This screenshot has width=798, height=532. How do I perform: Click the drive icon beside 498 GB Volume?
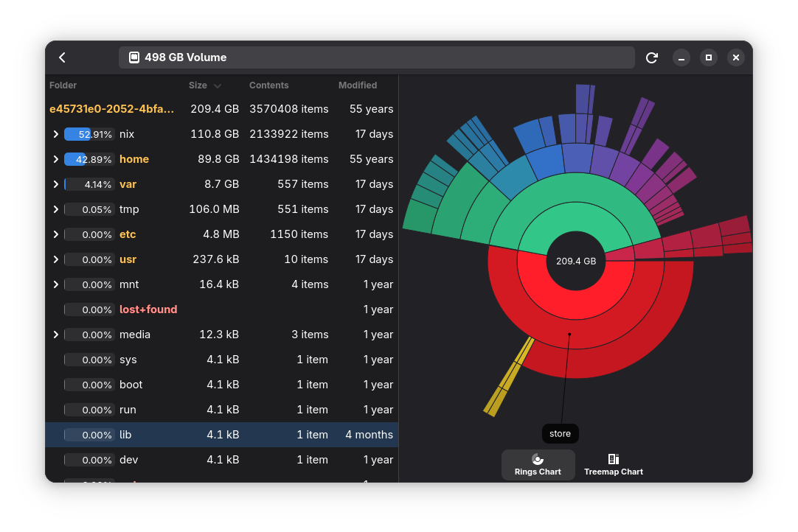pyautogui.click(x=134, y=57)
